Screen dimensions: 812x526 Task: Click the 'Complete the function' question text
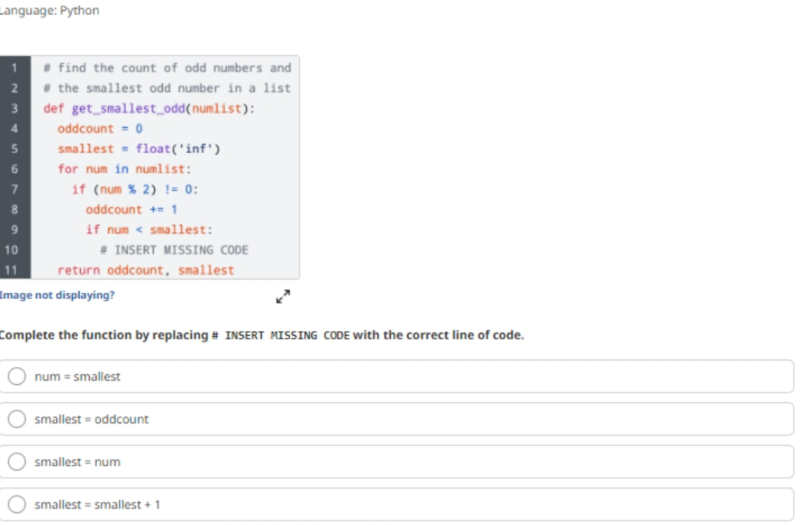point(261,335)
